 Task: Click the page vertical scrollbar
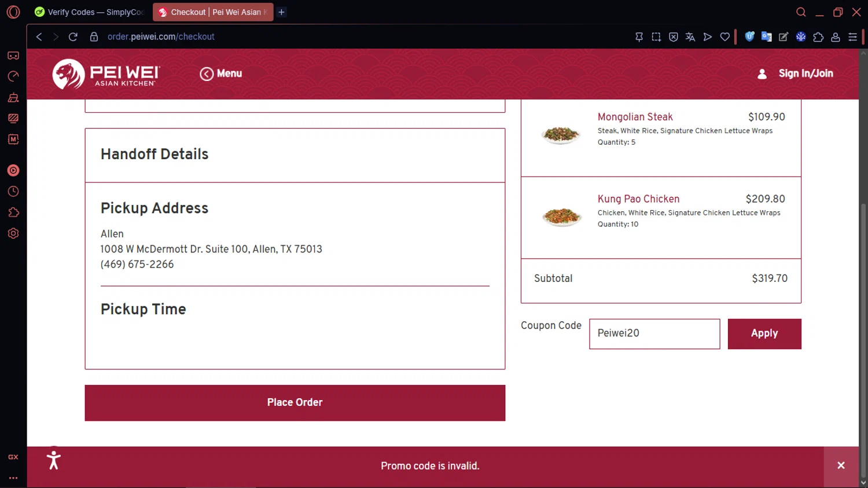point(863,339)
